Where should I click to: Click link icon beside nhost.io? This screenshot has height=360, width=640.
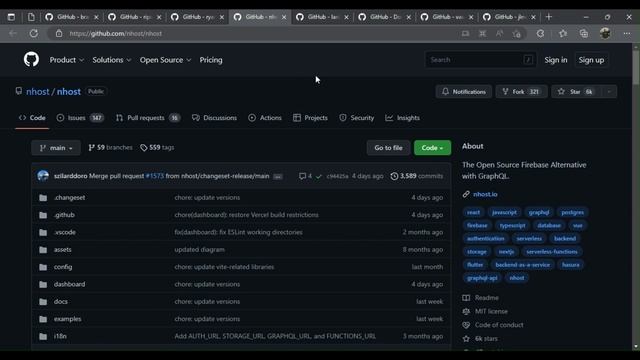[x=466, y=194]
